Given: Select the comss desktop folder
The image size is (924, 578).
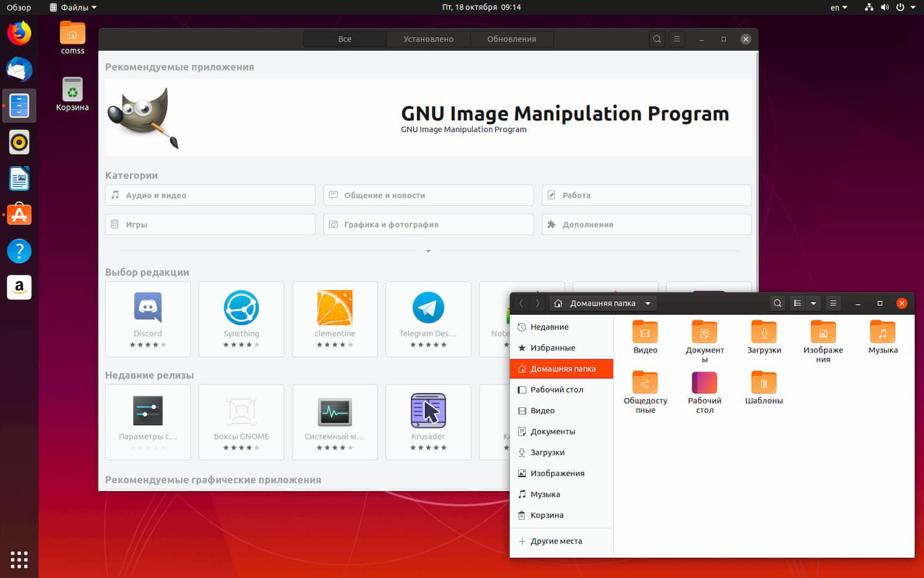Looking at the screenshot, I should click(73, 38).
